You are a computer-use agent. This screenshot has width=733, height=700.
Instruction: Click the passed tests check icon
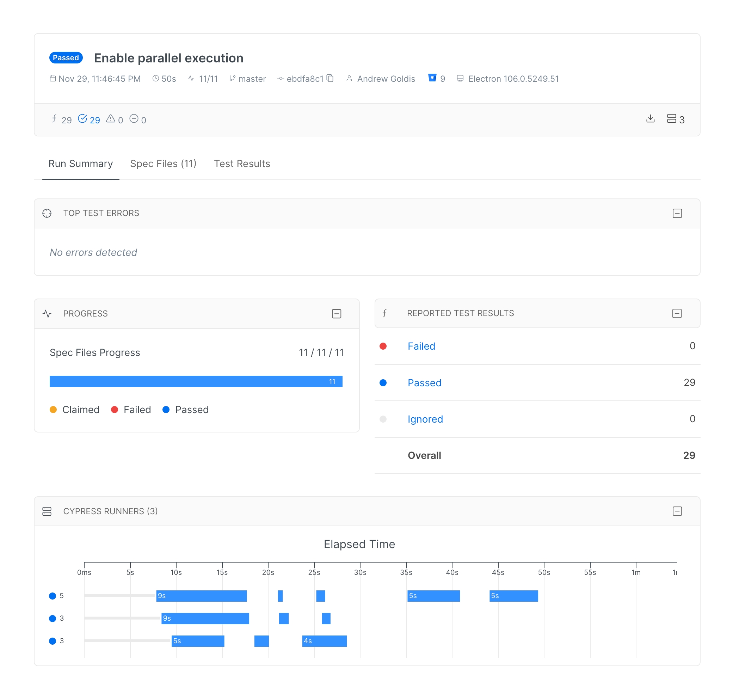(x=82, y=119)
